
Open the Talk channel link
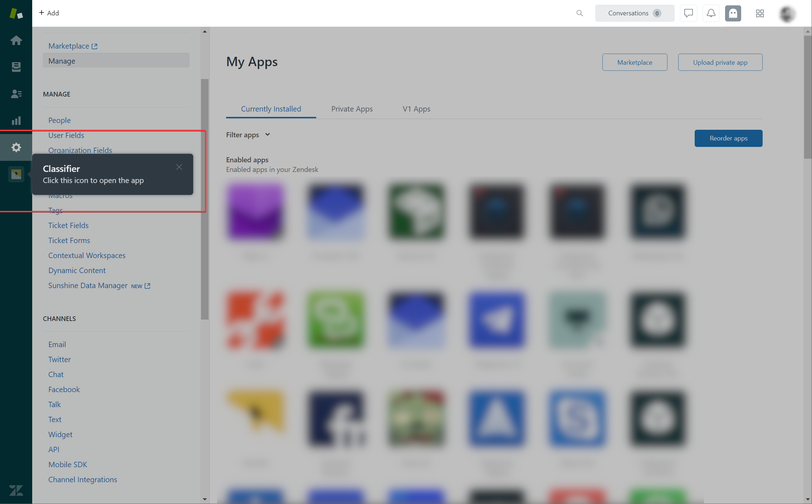click(x=54, y=404)
